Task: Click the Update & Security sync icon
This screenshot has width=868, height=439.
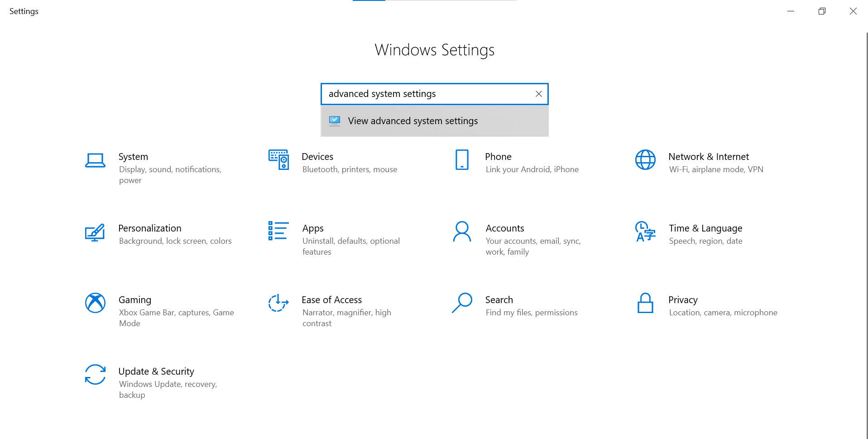Action: [95, 374]
